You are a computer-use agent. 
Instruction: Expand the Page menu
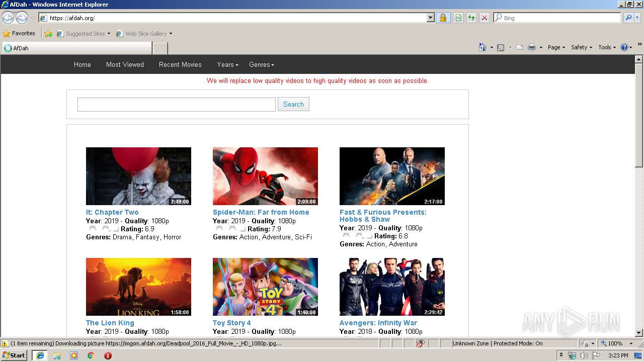point(556,47)
